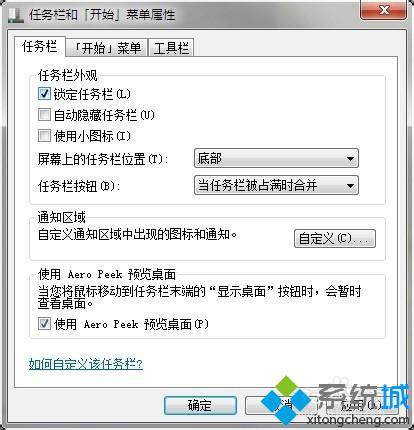
Task: Click the 确定 button
Action: pos(200,405)
